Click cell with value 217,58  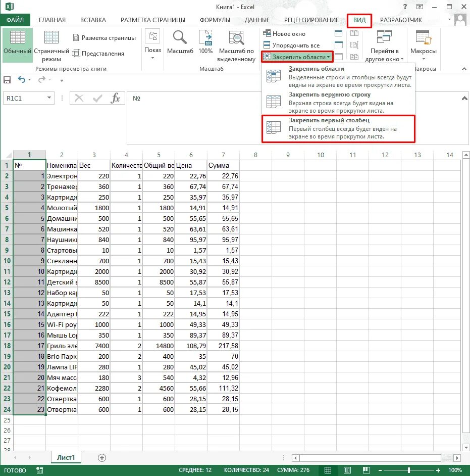pos(224,346)
